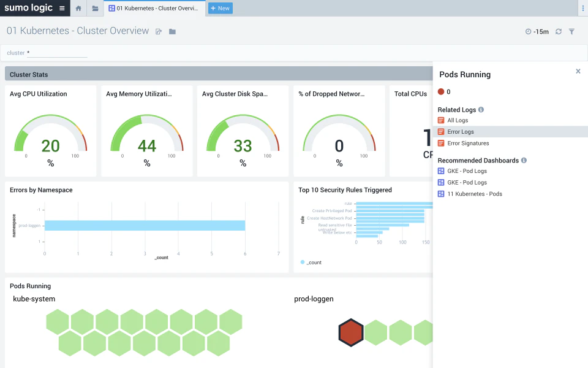Open the recents folder icon next to Home
The height and width of the screenshot is (368, 588).
[95, 8]
